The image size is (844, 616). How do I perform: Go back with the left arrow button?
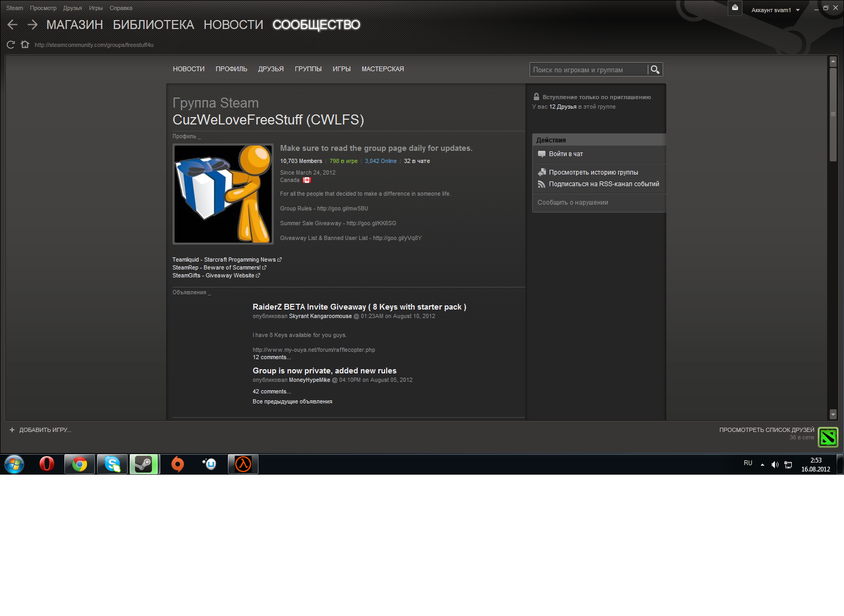(13, 25)
